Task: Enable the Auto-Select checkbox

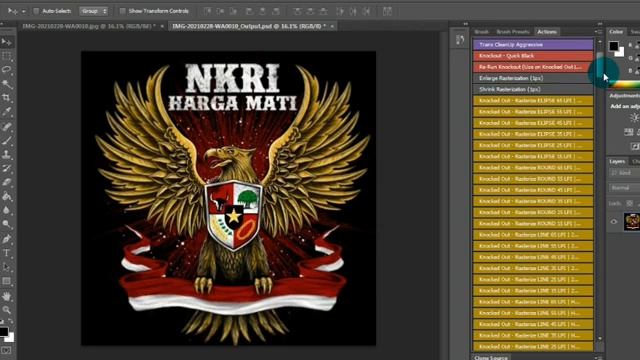Action: pyautogui.click(x=36, y=11)
